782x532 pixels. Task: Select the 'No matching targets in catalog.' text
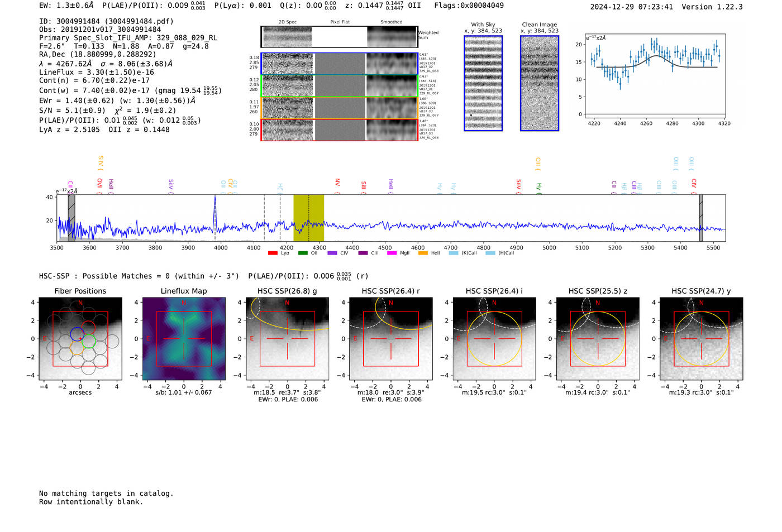click(106, 493)
